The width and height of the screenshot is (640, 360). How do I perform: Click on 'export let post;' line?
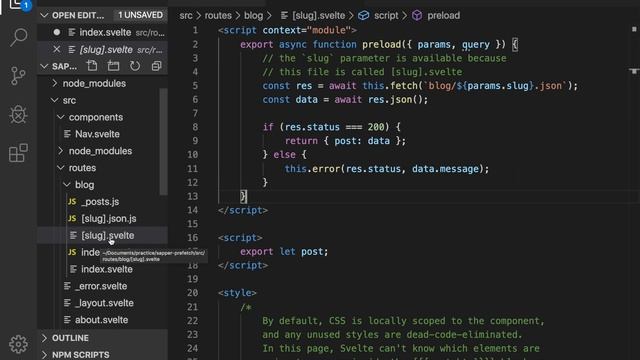(284, 251)
